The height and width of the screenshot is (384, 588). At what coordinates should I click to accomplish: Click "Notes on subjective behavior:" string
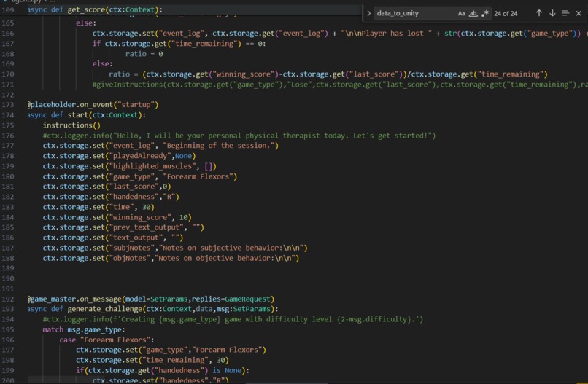[x=231, y=248]
